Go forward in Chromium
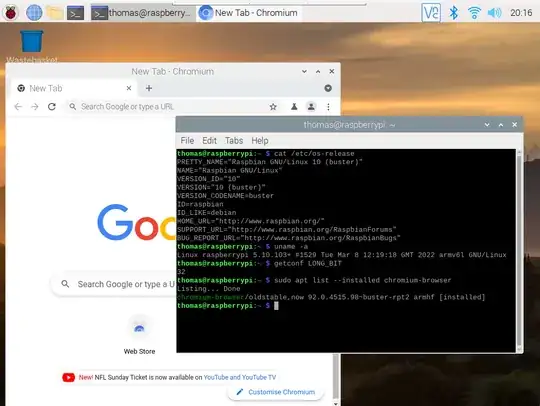 coord(35,107)
